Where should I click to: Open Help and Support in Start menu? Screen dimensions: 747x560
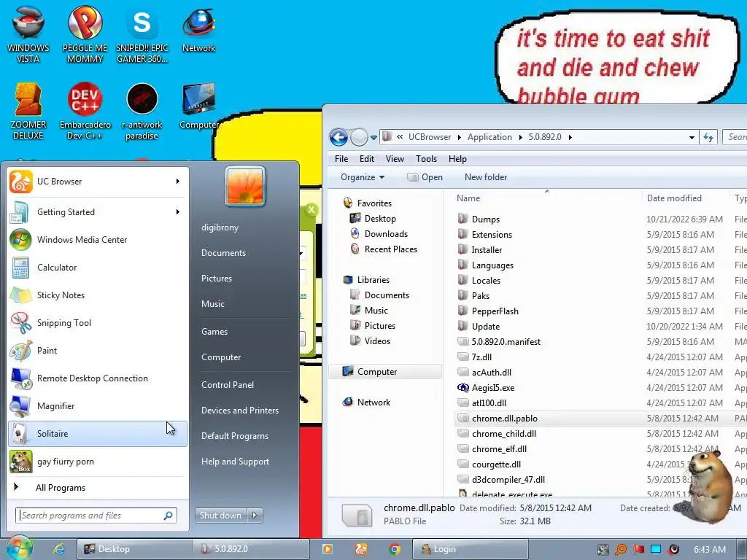coord(235,462)
